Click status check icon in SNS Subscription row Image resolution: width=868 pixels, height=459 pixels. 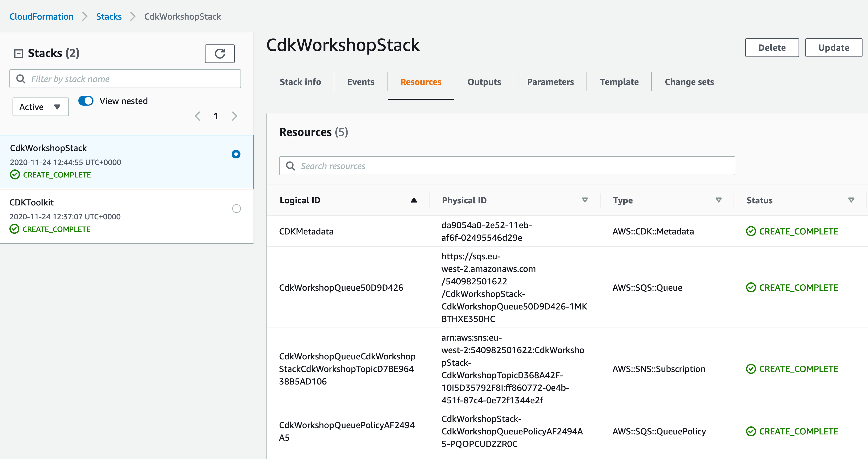pos(751,369)
